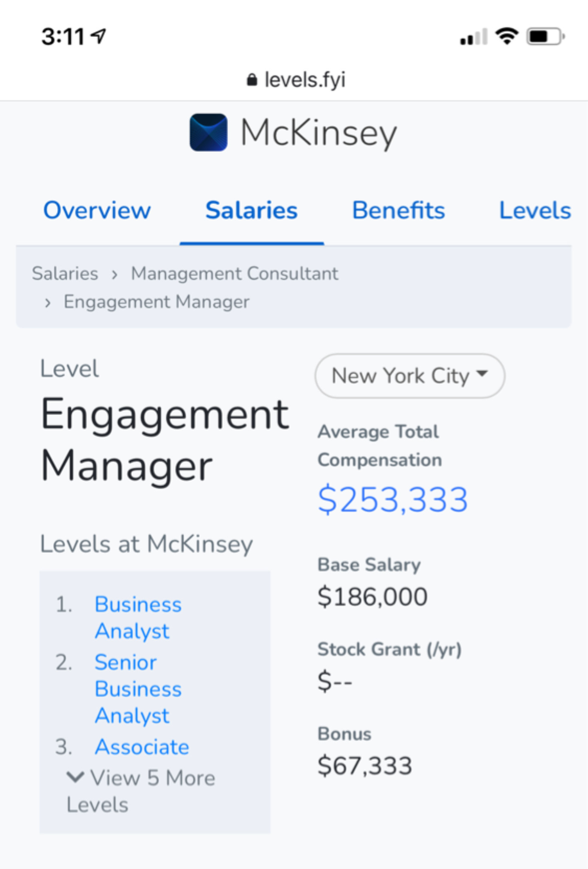The image size is (588, 869).
Task: Tap the chevron after Salaries breadcrumb
Action: (114, 275)
